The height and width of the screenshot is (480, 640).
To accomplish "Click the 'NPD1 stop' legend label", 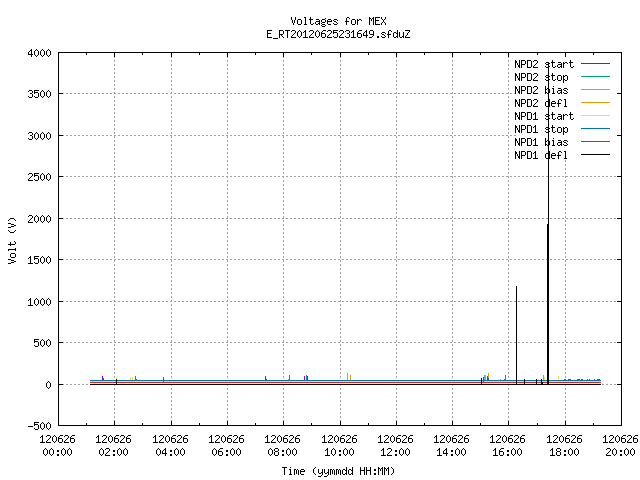I will [541, 129].
